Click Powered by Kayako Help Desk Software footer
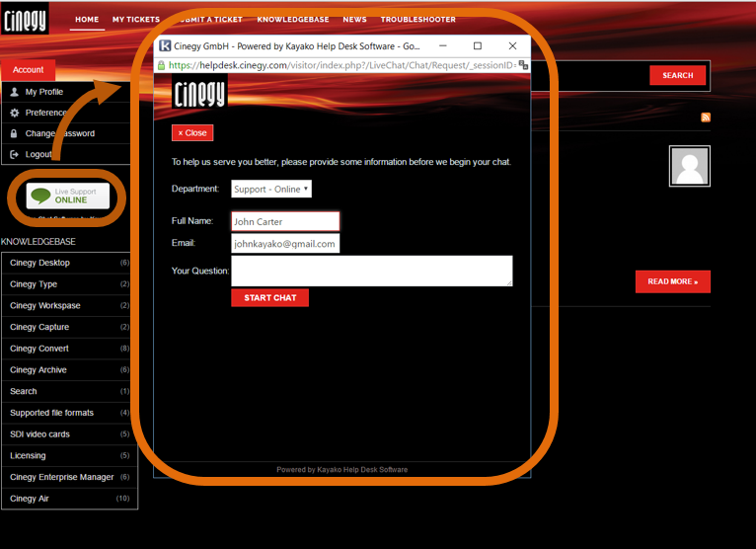The image size is (756, 549). (x=341, y=469)
